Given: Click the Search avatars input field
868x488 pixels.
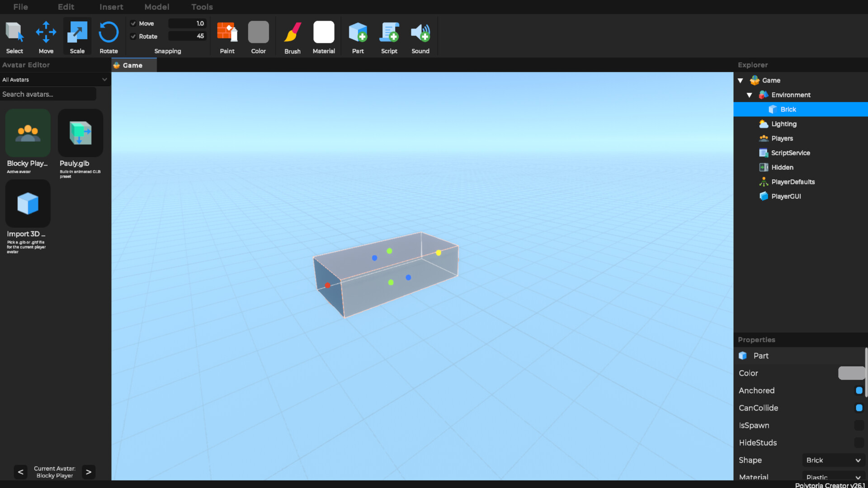Looking at the screenshot, I should click(x=48, y=94).
